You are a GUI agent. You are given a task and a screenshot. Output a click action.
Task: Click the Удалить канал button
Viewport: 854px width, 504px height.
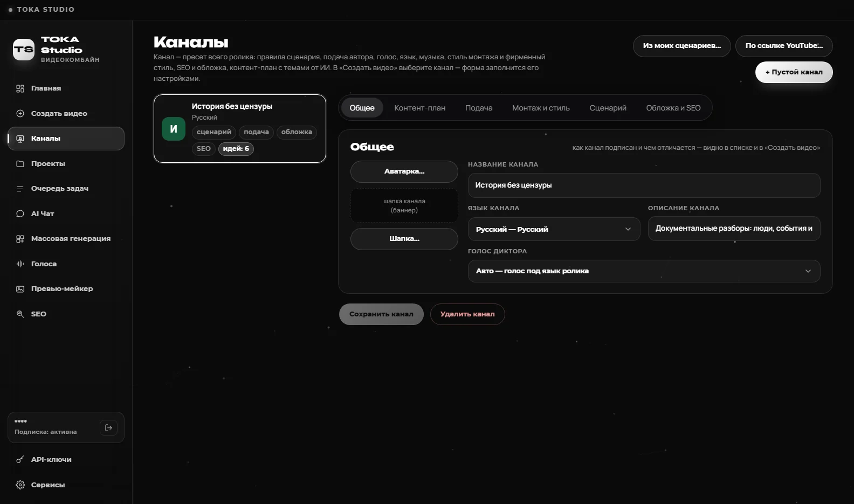pos(467,314)
